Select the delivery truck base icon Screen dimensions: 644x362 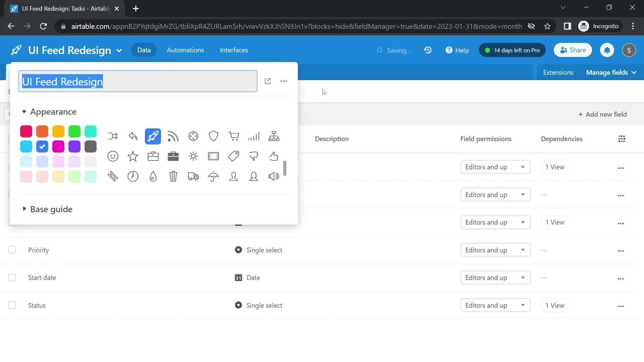193,176
